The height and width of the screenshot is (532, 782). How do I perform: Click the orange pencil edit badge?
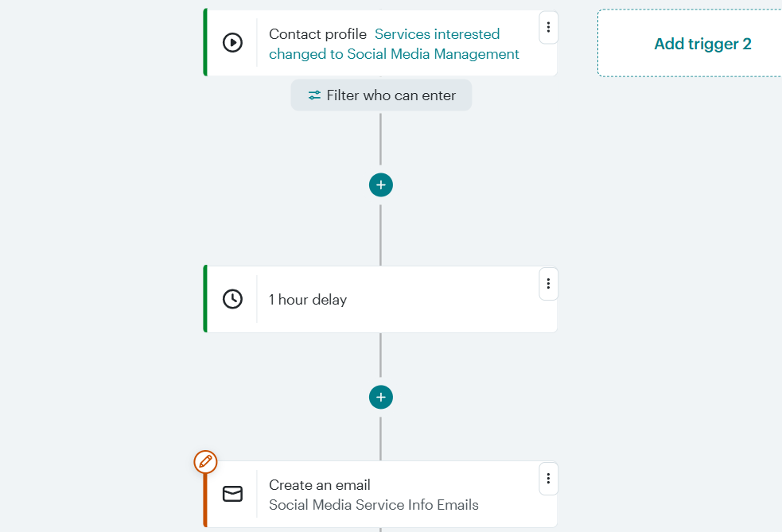point(206,461)
